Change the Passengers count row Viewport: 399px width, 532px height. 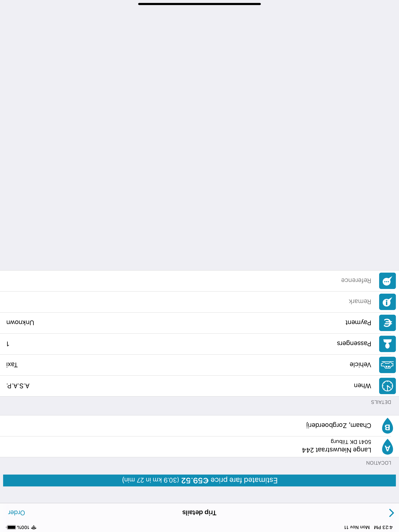click(199, 344)
